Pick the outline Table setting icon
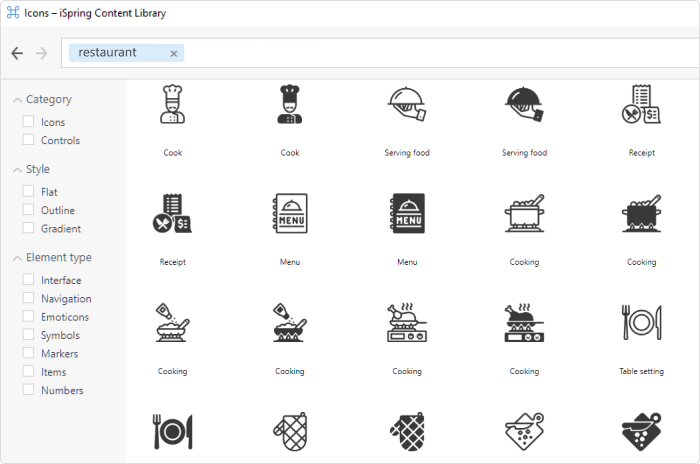This screenshot has height=464, width=700. tap(642, 322)
